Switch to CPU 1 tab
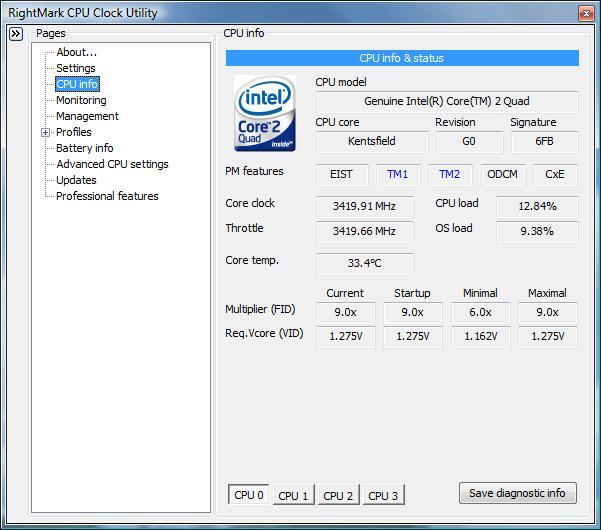This screenshot has width=601, height=530. tap(293, 496)
